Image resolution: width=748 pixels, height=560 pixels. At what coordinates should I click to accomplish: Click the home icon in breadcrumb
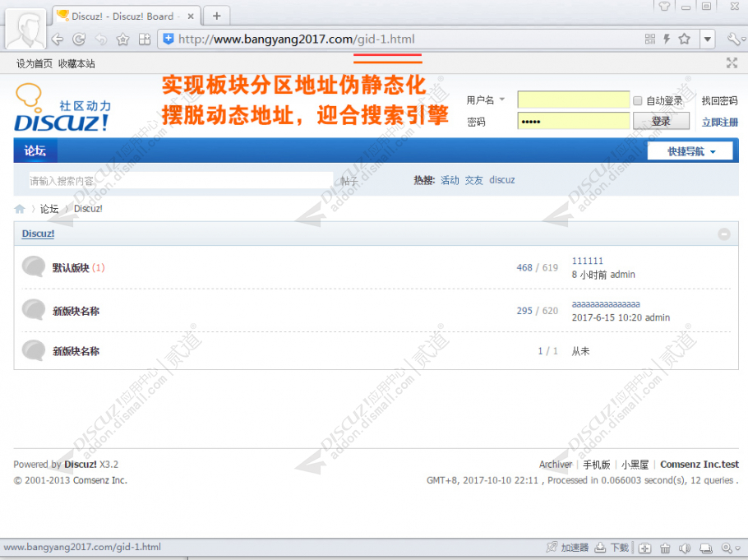click(20, 209)
